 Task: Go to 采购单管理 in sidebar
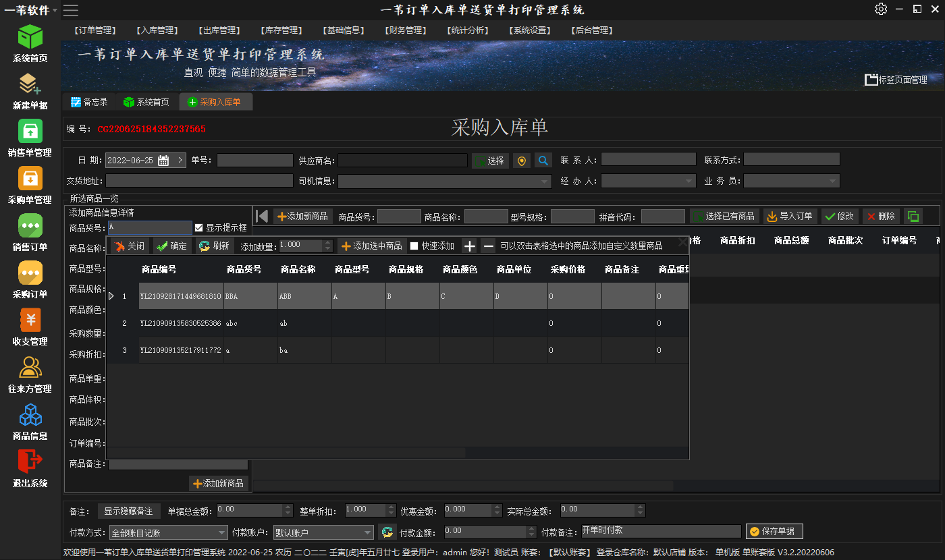click(30, 179)
